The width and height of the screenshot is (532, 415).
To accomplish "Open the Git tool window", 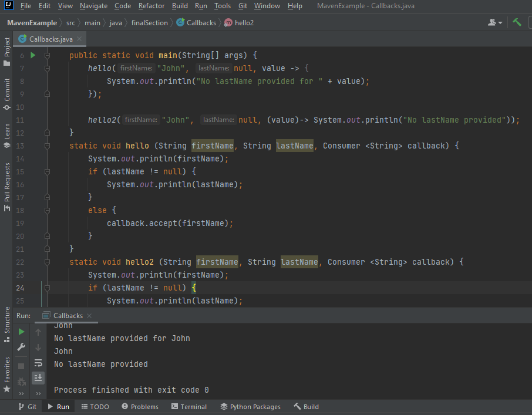I will pos(28,407).
